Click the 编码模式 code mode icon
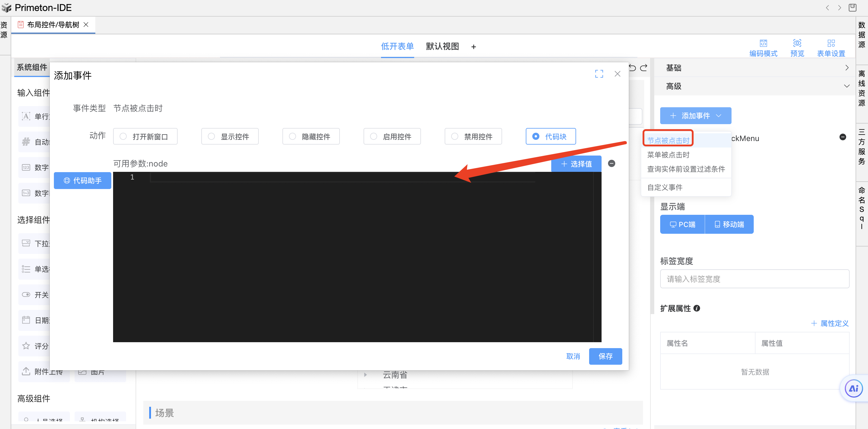This screenshot has height=429, width=868. pyautogui.click(x=763, y=43)
